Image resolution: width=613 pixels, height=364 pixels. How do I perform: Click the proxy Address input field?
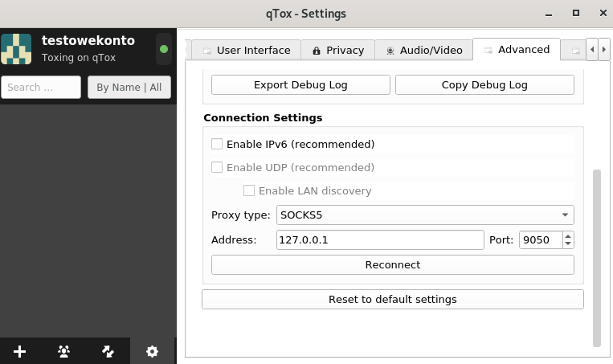click(x=380, y=239)
